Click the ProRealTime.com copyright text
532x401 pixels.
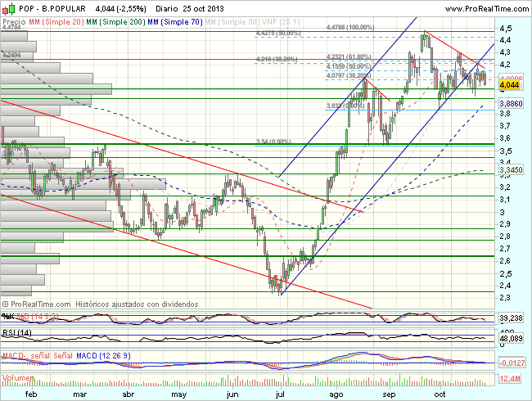[36, 304]
